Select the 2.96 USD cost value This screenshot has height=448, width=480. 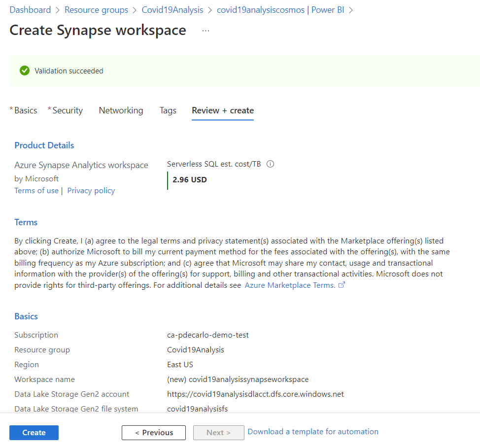point(190,180)
